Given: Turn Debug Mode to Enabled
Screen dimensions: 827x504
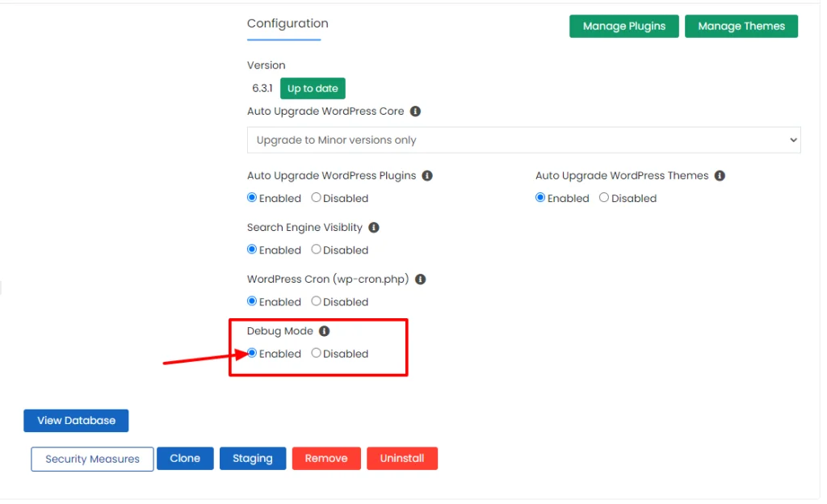Looking at the screenshot, I should [x=252, y=353].
